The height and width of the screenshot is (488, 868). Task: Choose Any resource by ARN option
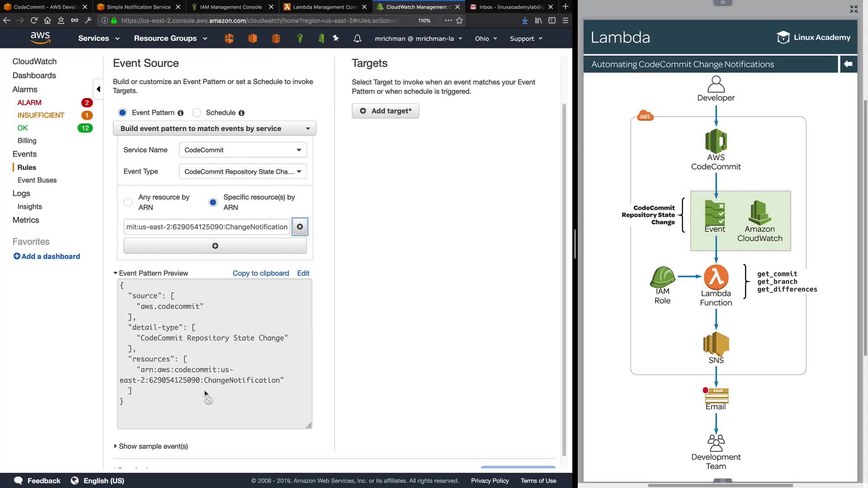[x=128, y=202]
